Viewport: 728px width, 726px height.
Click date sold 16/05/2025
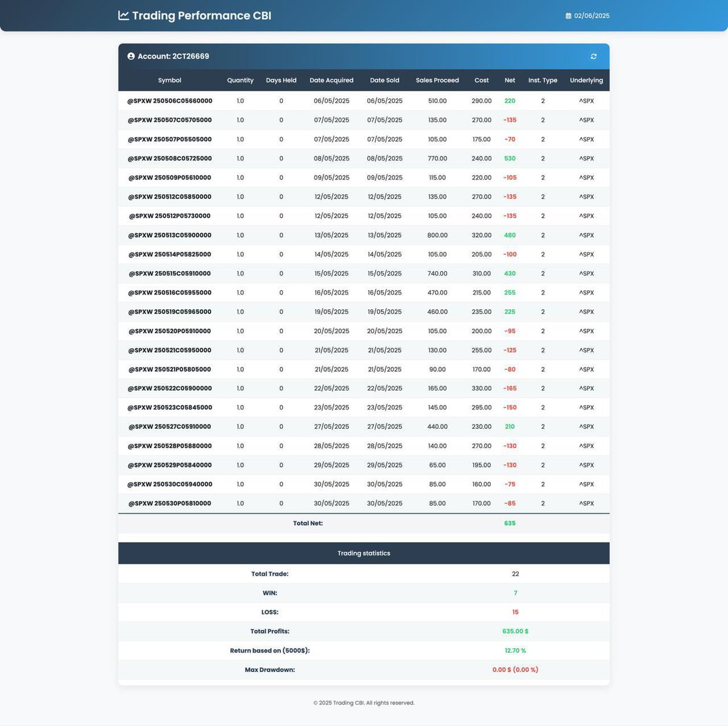pos(385,292)
